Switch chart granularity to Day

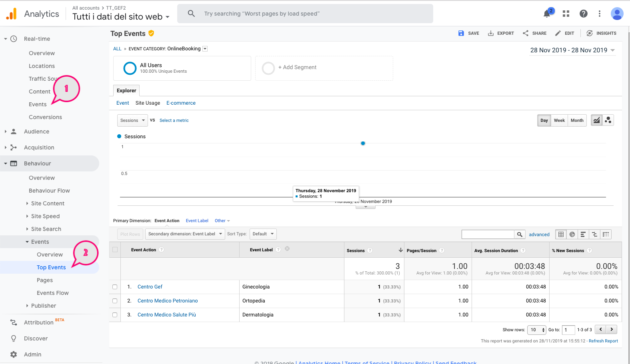click(544, 120)
